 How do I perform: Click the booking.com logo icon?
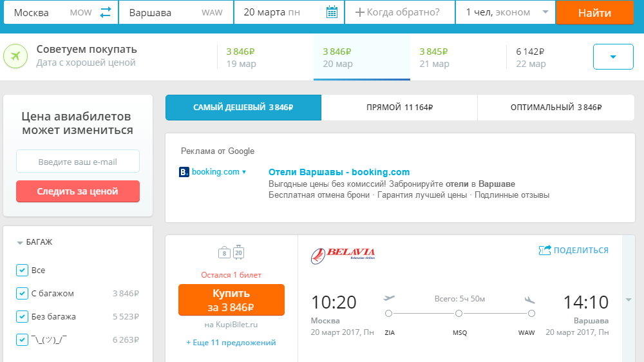[184, 172]
